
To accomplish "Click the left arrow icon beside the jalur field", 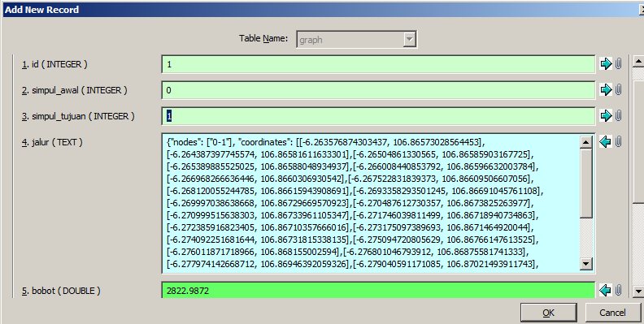I will (606, 142).
